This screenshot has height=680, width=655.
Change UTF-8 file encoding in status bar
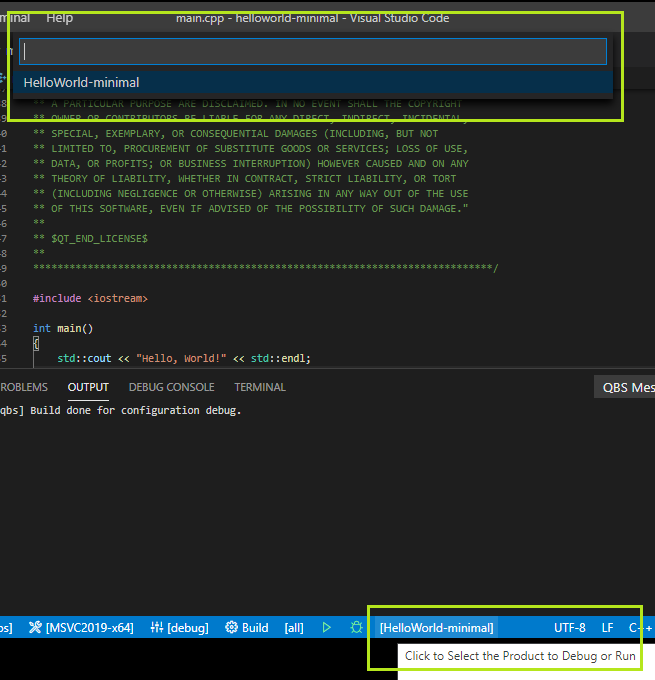[x=570, y=627]
